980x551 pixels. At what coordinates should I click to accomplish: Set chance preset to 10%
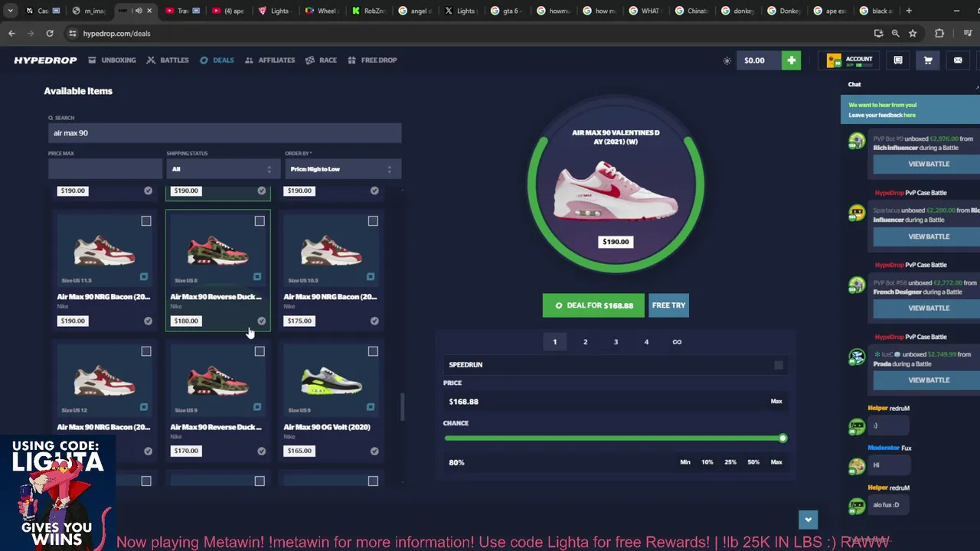pyautogui.click(x=707, y=462)
